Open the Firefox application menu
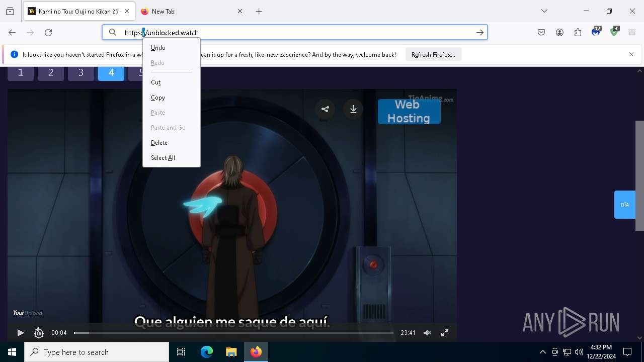Screen dimensions: 644x362 [x=632, y=33]
